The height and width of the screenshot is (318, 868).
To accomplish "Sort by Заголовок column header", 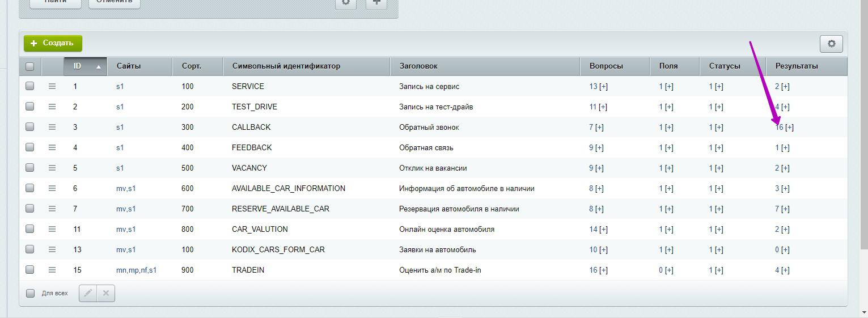I will (x=485, y=66).
